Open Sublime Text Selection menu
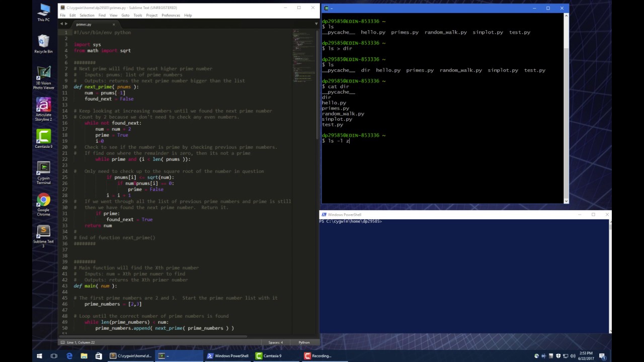This screenshot has width=644, height=362. coord(87,15)
